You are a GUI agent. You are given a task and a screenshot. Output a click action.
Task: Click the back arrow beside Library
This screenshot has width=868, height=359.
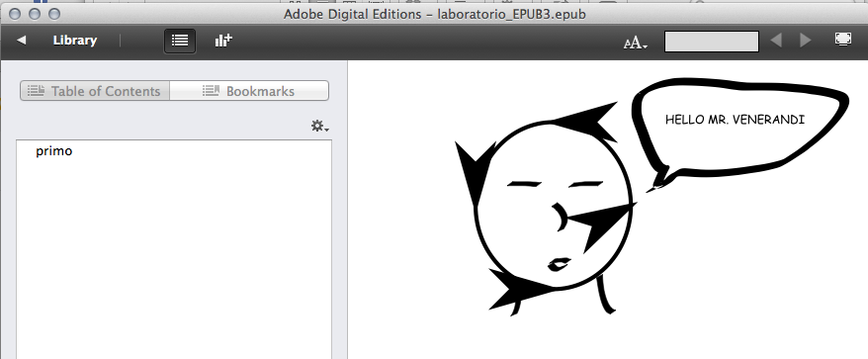click(x=22, y=40)
